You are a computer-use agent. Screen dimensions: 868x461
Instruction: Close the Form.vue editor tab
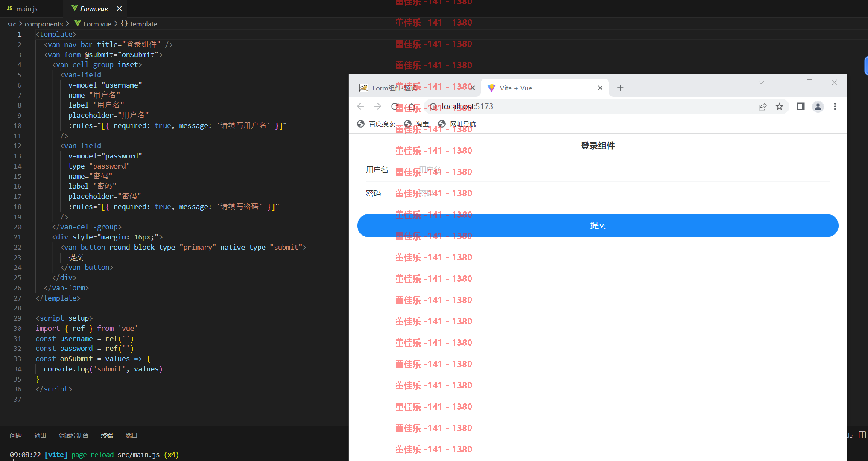pyautogui.click(x=119, y=9)
